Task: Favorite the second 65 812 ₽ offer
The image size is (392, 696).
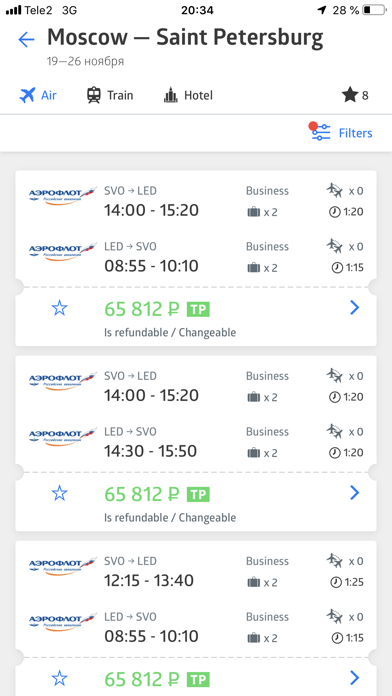Action: (x=59, y=493)
